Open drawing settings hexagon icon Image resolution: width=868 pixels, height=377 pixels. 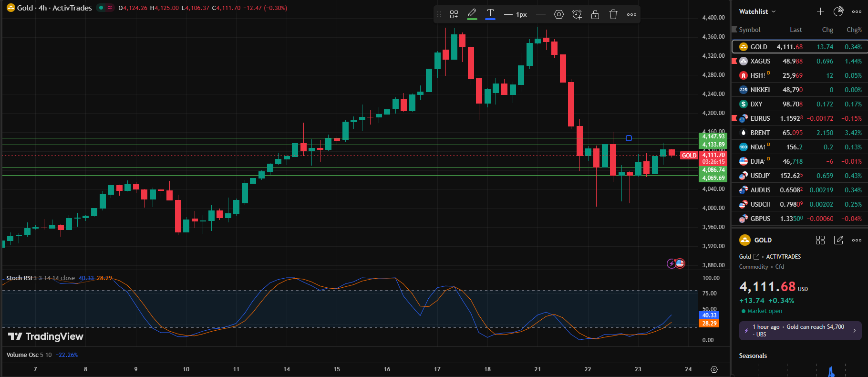[559, 14]
